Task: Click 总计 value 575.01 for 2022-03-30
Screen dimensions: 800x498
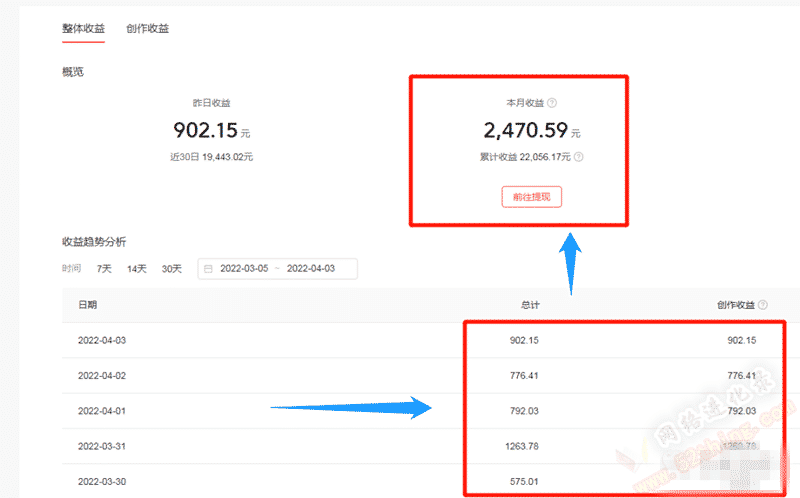Action: click(524, 481)
